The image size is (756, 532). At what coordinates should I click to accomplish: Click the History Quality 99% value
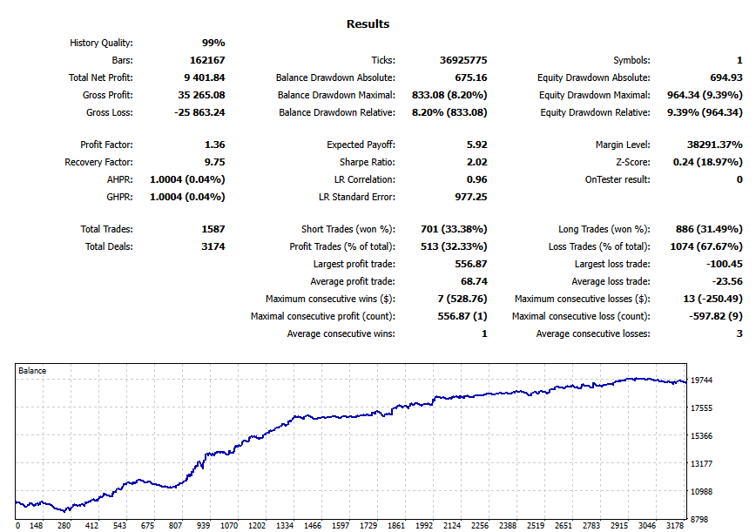click(x=213, y=43)
